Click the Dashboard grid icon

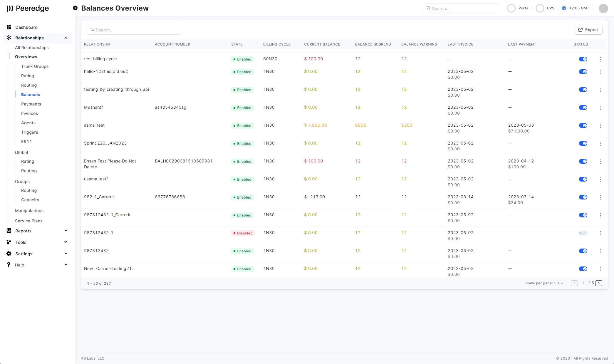click(9, 27)
